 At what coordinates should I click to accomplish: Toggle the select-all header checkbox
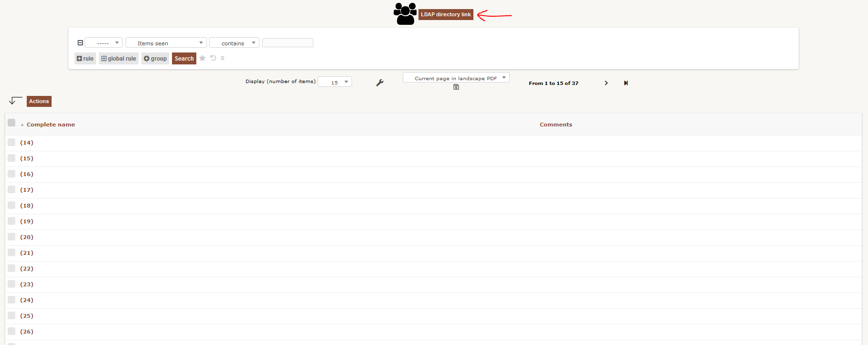tap(11, 123)
